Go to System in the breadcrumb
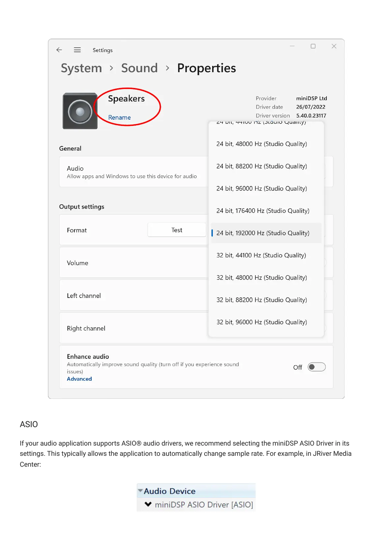 coord(81,68)
